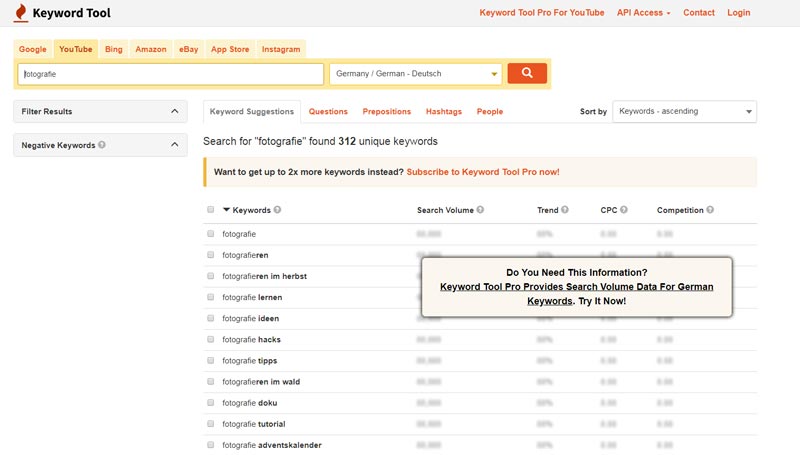Click the Keyword Tool flame logo
This screenshot has height=455, width=800.
click(x=21, y=13)
